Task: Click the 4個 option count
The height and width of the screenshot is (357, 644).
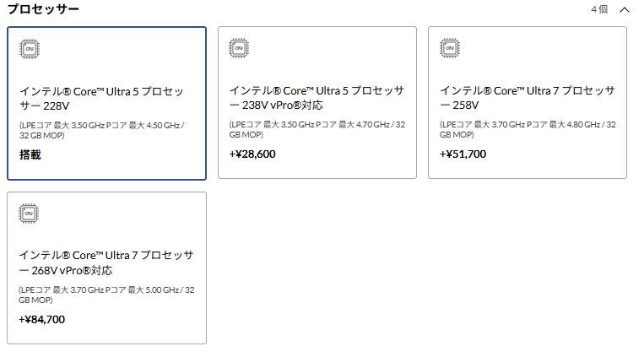Action: pyautogui.click(x=598, y=10)
